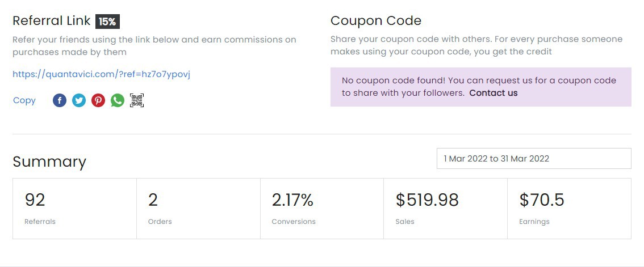
Task: Click the Referral Link heading
Action: point(51,21)
